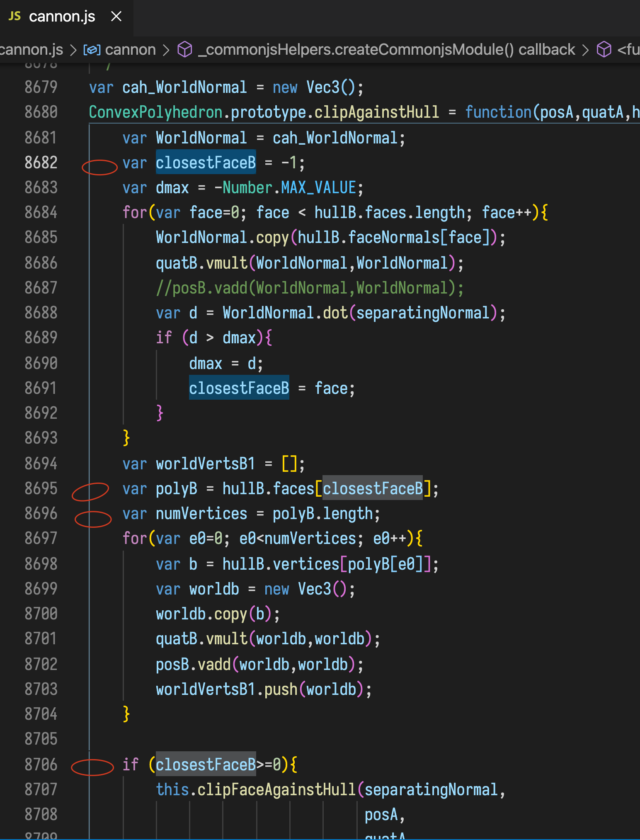Viewport: 640px width, 840px height.
Task: Click clipAgainstHull on line 8680
Action: (376, 112)
